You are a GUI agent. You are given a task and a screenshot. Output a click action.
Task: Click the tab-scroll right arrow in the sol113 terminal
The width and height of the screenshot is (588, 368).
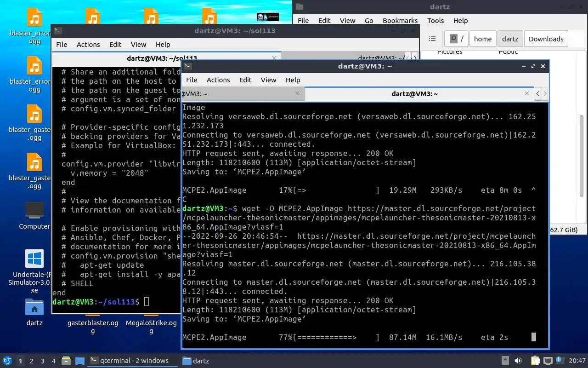point(415,58)
